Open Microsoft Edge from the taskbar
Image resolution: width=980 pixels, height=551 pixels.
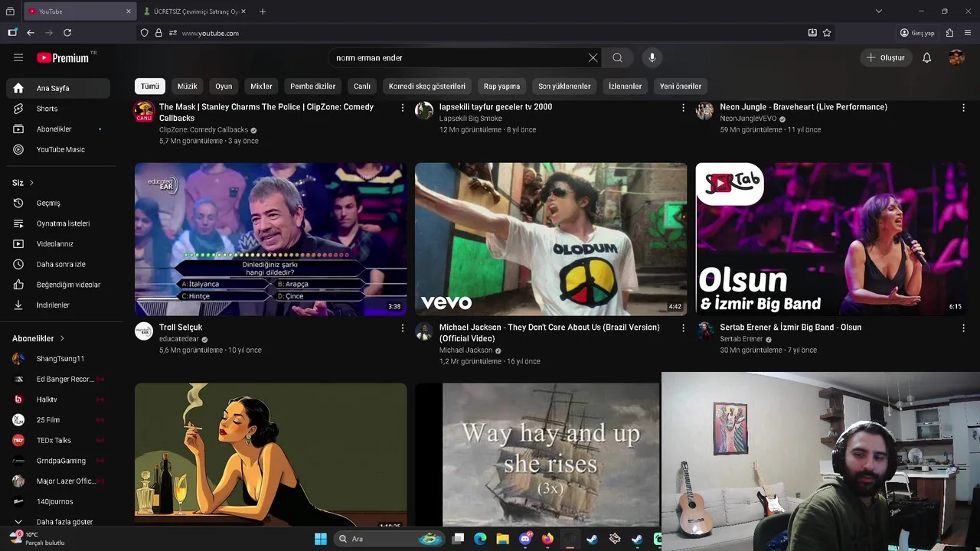[480, 539]
